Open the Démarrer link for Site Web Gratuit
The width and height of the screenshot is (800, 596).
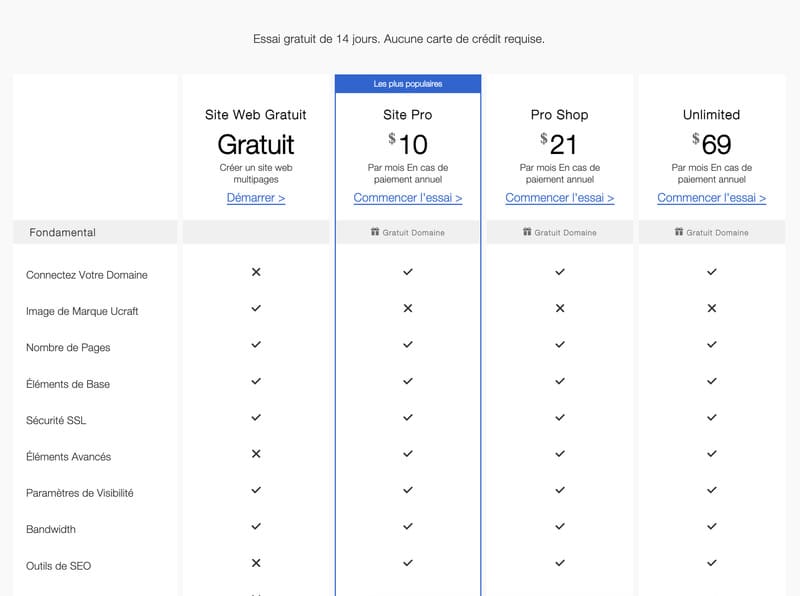pos(256,197)
